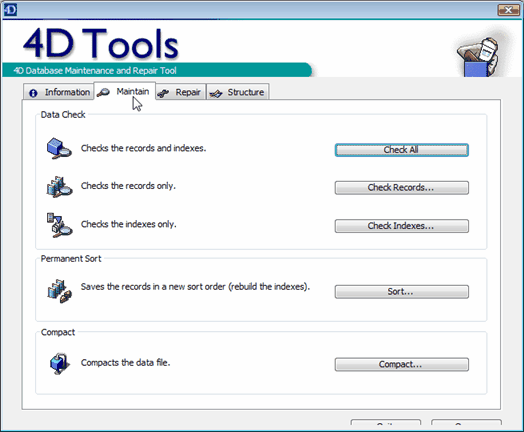Click text 'Checks the indexes only.'
The height and width of the screenshot is (432, 524).
pyautogui.click(x=129, y=224)
